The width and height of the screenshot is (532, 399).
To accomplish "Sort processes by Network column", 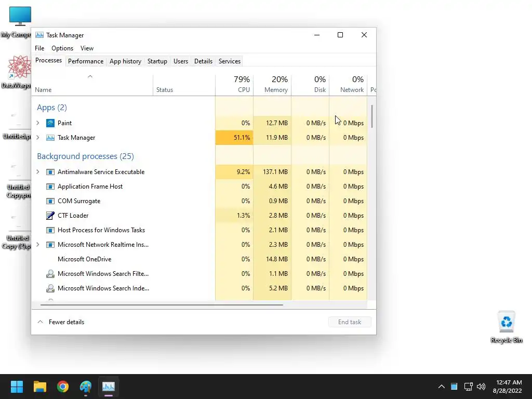I will click(348, 85).
